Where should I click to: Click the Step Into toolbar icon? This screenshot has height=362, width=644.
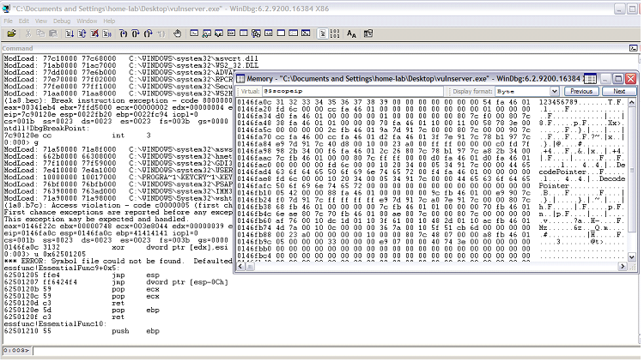(x=123, y=33)
